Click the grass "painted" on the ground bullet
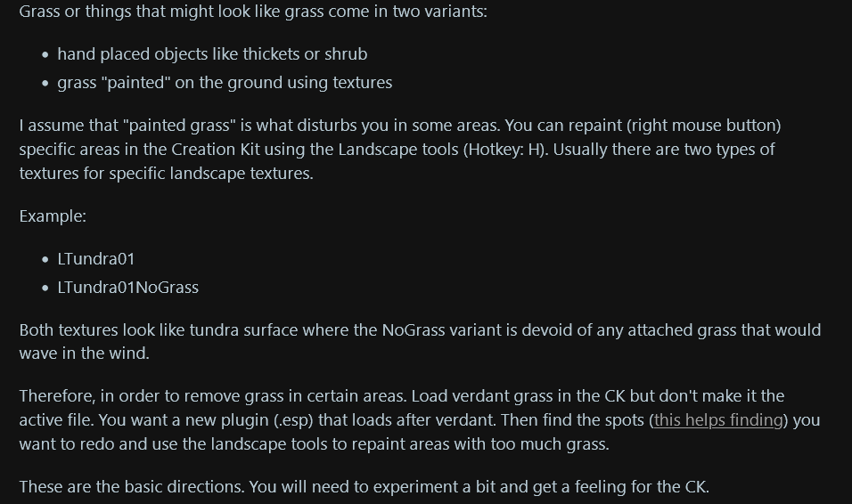 pyautogui.click(x=224, y=83)
